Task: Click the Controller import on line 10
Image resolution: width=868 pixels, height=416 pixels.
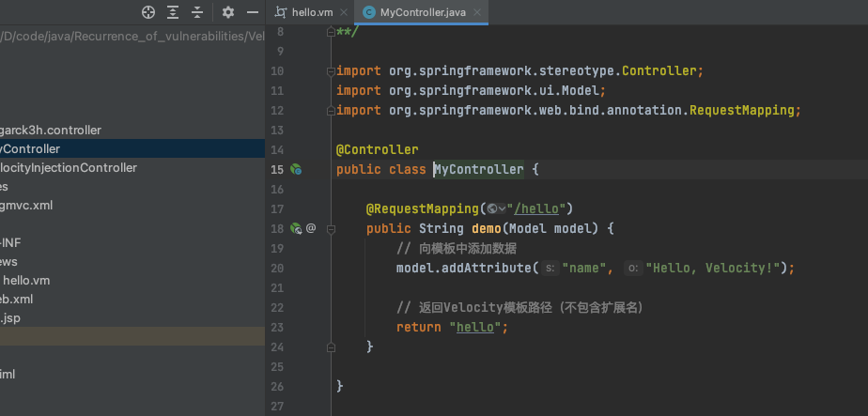Action: tap(659, 70)
